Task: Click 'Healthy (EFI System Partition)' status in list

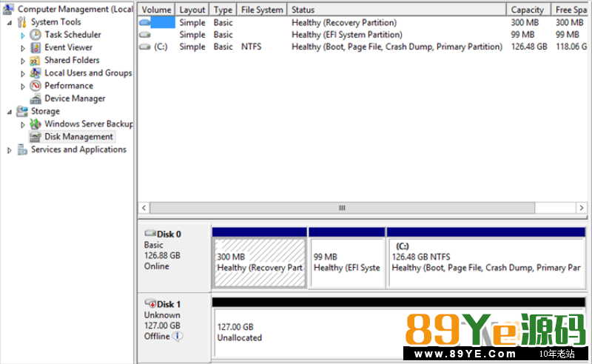Action: click(x=346, y=35)
